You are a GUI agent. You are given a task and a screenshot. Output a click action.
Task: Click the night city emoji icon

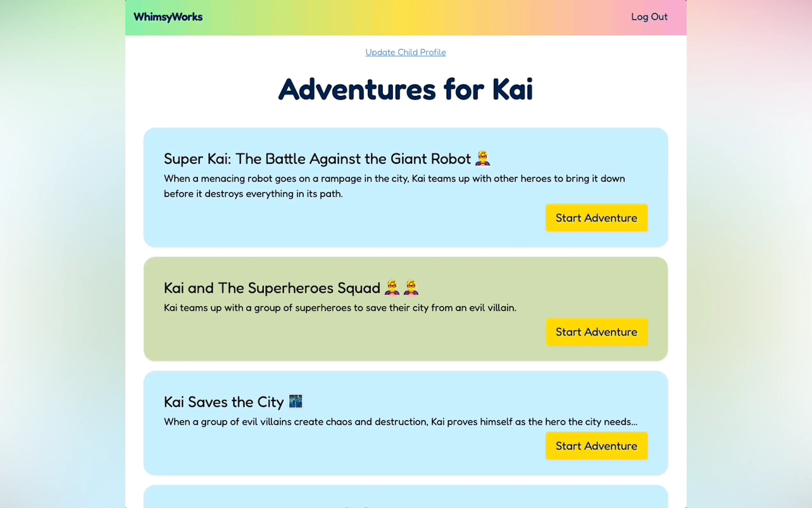[x=295, y=401]
